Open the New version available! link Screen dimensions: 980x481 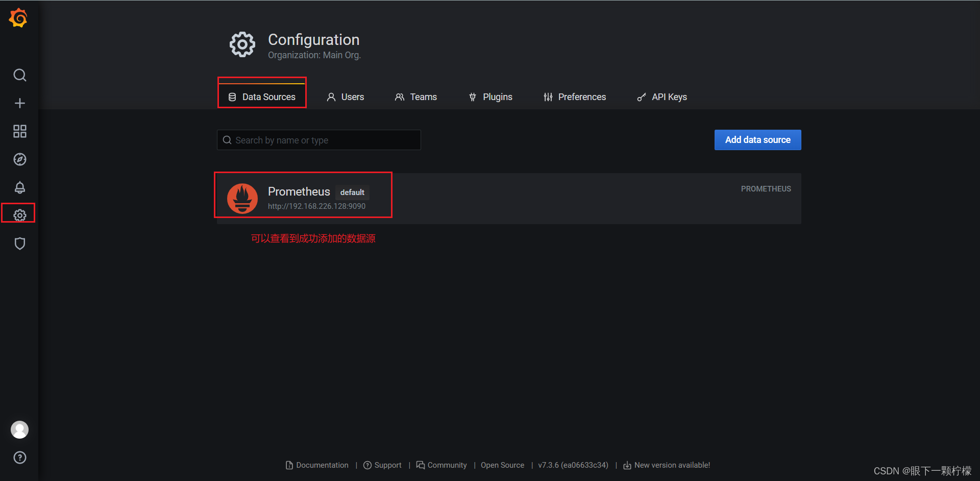(x=667, y=465)
